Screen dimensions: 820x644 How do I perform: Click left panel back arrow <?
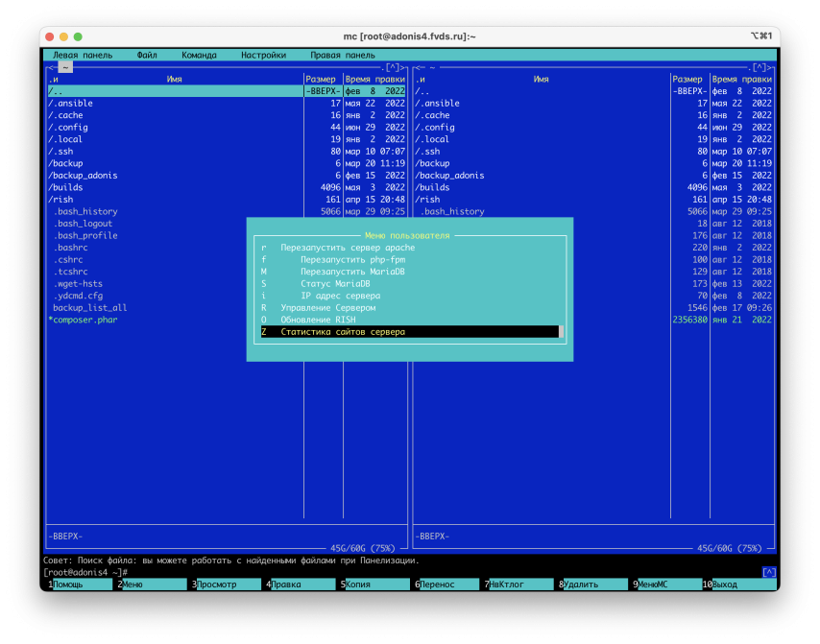tap(50, 67)
